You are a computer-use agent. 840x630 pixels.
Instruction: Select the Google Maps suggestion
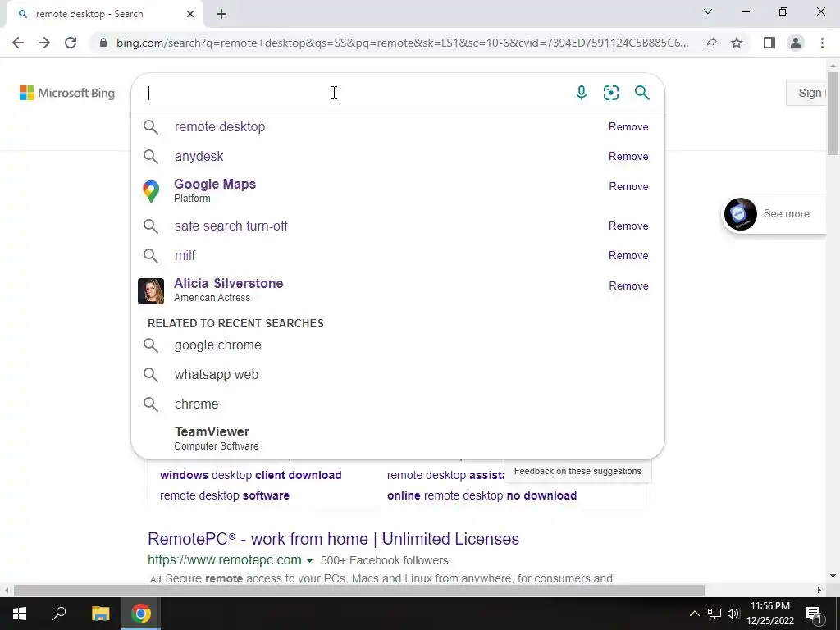(x=398, y=190)
